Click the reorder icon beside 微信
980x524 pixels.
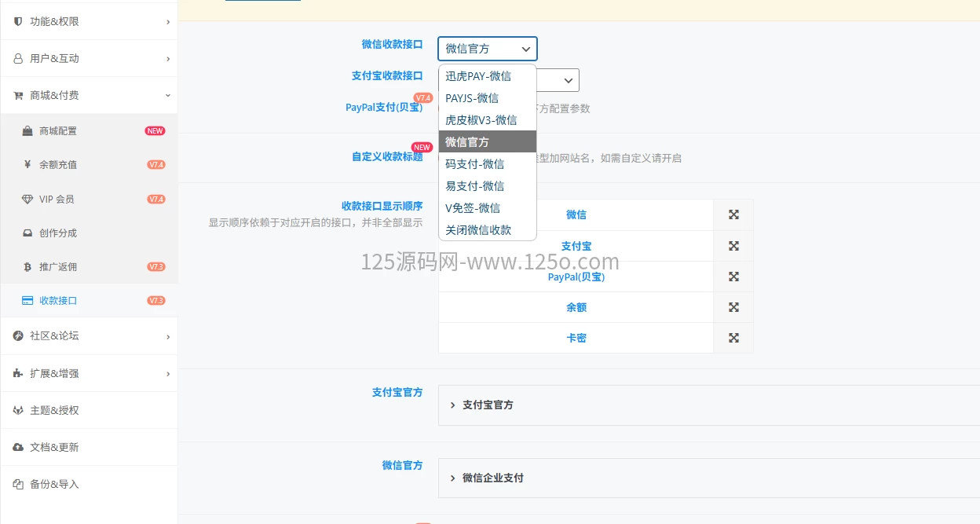pyautogui.click(x=733, y=214)
